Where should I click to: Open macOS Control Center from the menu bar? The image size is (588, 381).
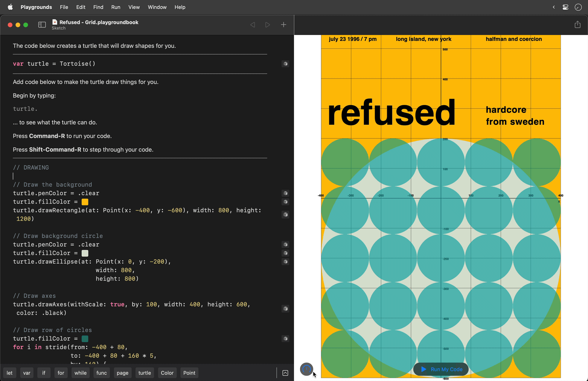(x=565, y=7)
